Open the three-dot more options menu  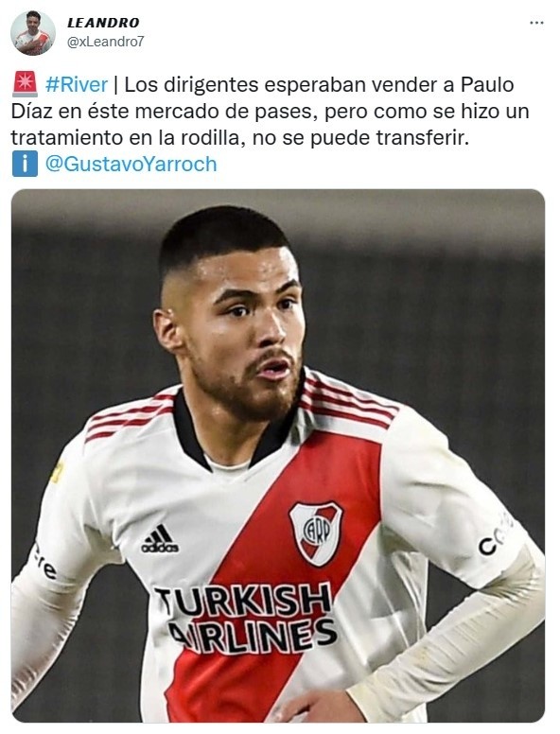[536, 23]
